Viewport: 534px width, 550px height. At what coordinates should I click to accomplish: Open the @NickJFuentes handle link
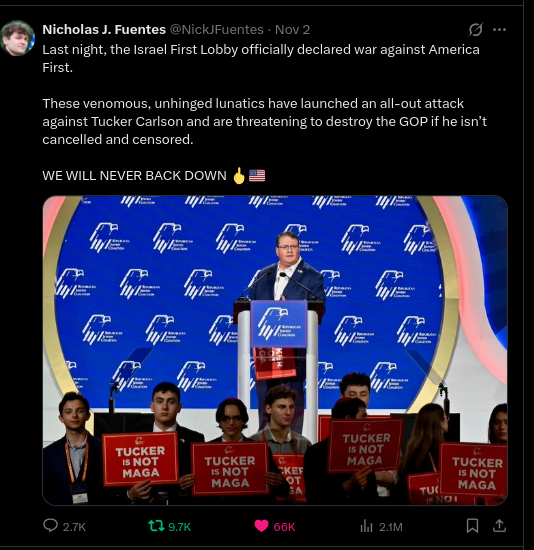(216, 30)
